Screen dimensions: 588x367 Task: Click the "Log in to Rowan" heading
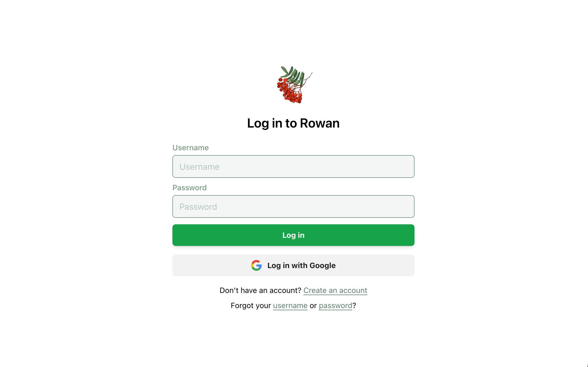point(293,124)
